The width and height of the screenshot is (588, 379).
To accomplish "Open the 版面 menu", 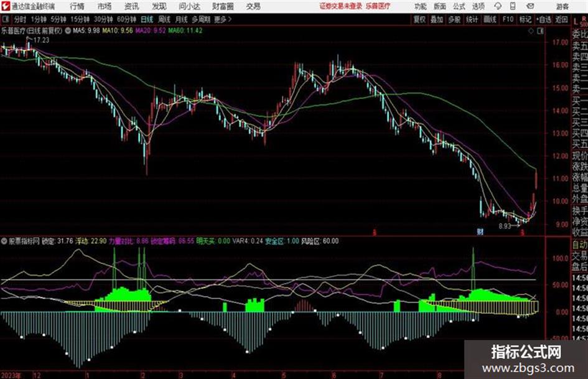I will (439, 6).
